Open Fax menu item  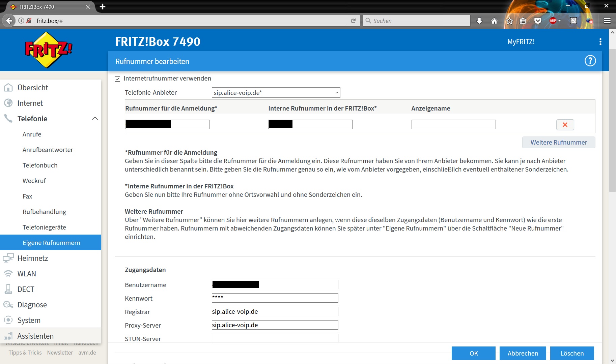pos(27,196)
